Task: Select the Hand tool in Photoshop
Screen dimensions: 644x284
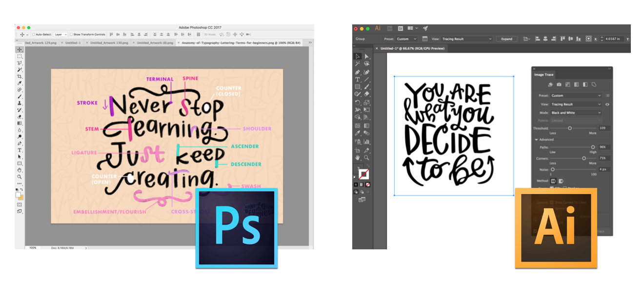Action: click(20, 170)
